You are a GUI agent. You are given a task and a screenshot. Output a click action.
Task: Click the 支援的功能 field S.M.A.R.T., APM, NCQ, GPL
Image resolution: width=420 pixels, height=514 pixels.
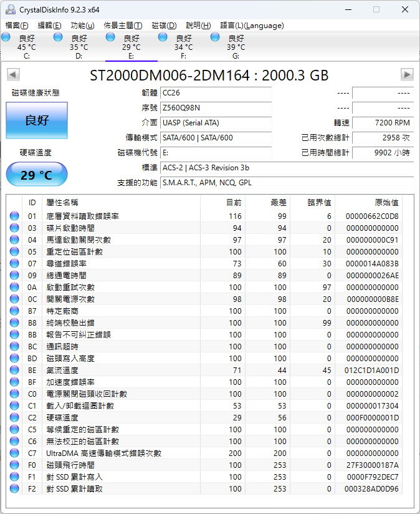[x=287, y=183]
